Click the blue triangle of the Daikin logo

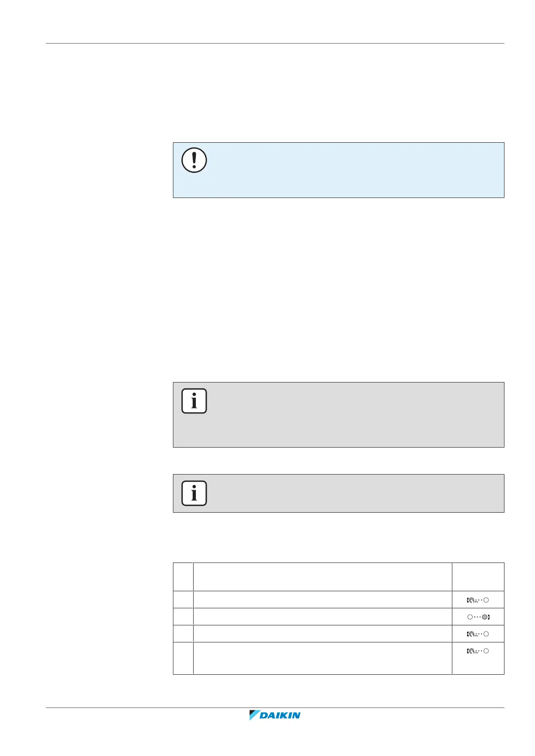tap(254, 715)
